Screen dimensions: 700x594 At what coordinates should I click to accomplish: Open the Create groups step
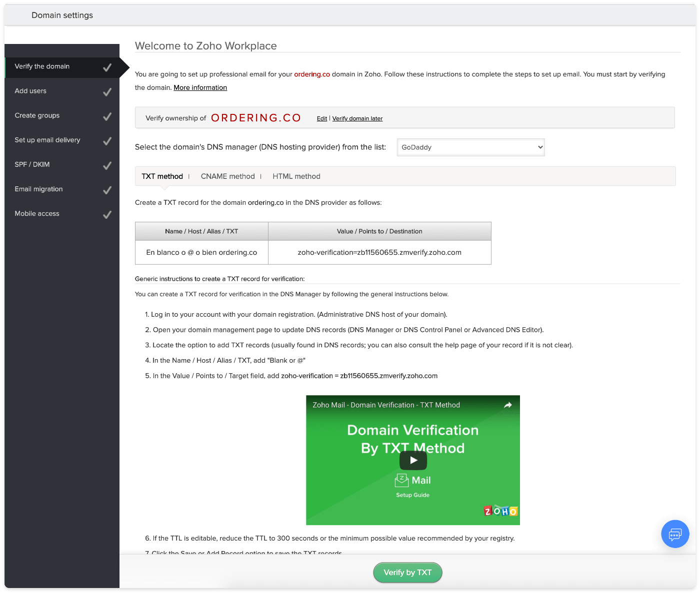[62, 115]
